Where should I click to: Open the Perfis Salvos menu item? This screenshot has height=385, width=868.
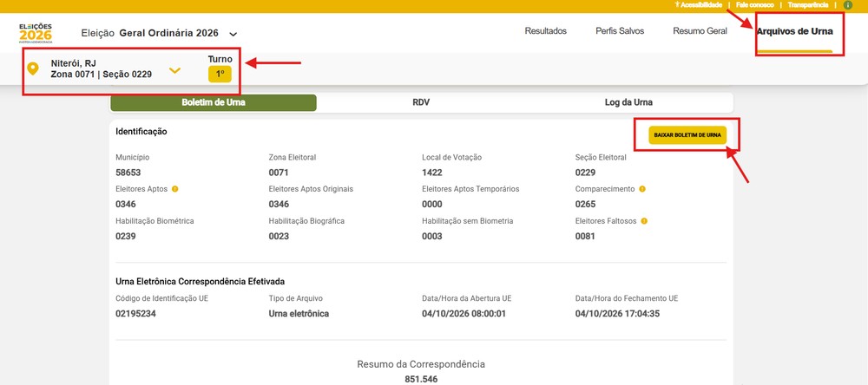[620, 31]
